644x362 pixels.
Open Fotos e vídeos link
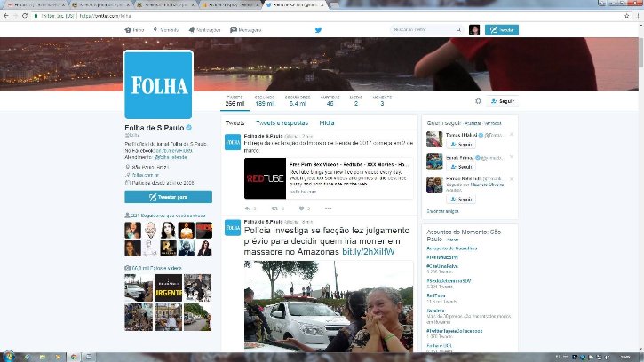coord(156,268)
